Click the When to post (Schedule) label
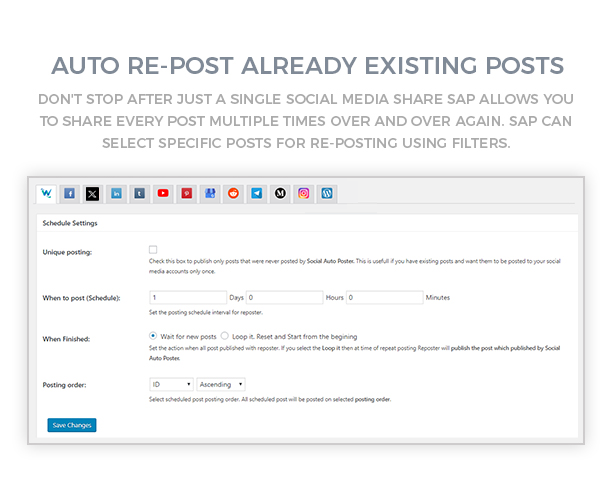The image size is (616, 495). 81,298
